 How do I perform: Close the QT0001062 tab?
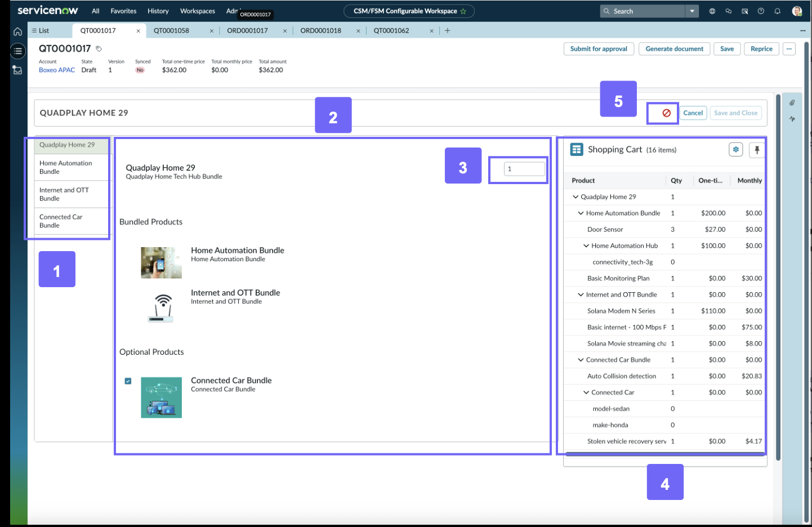(431, 31)
